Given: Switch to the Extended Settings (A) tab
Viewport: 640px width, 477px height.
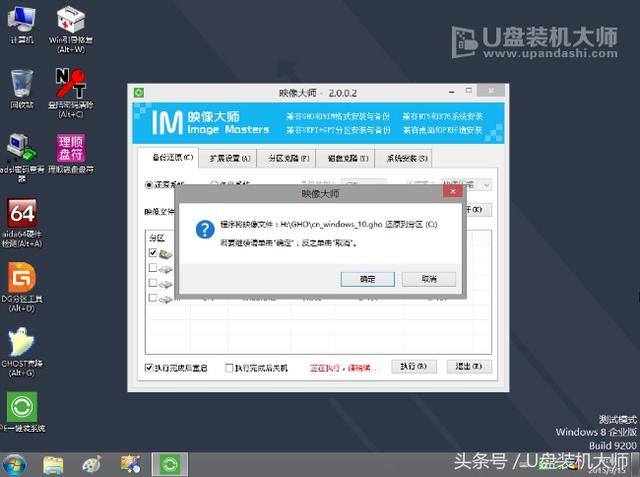Looking at the screenshot, I should (228, 158).
